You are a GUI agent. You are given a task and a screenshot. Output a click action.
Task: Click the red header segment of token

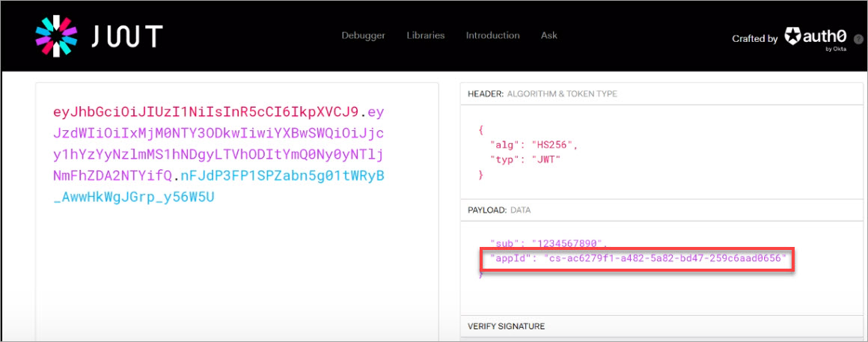pyautogui.click(x=206, y=112)
